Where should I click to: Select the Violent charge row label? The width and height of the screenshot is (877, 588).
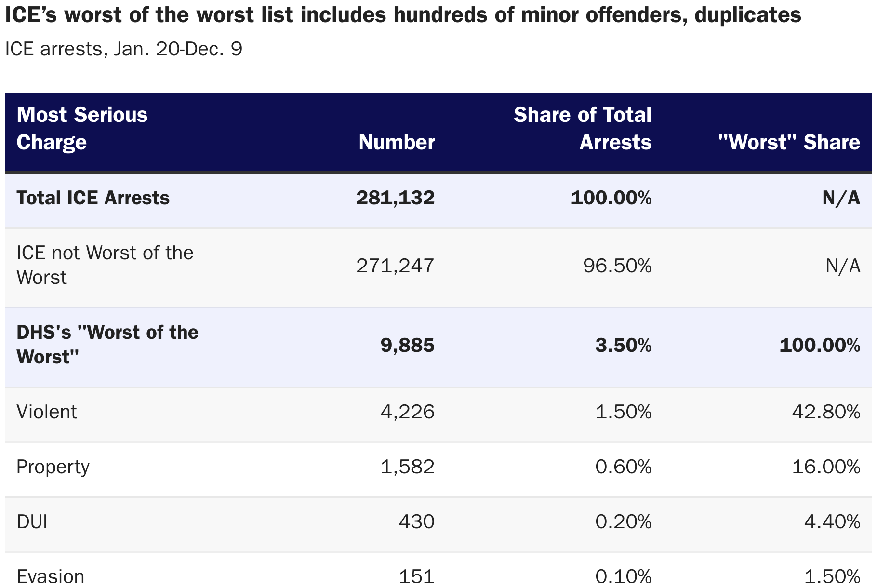point(47,412)
